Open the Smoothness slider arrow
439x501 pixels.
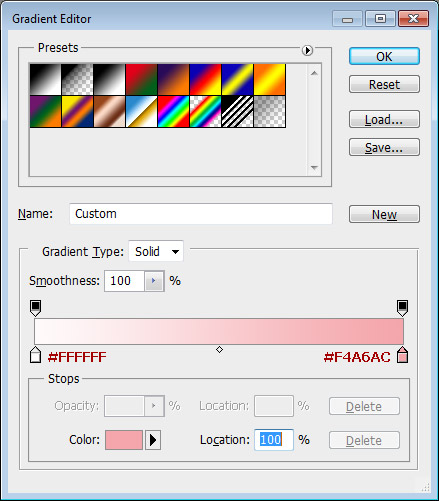coord(154,281)
